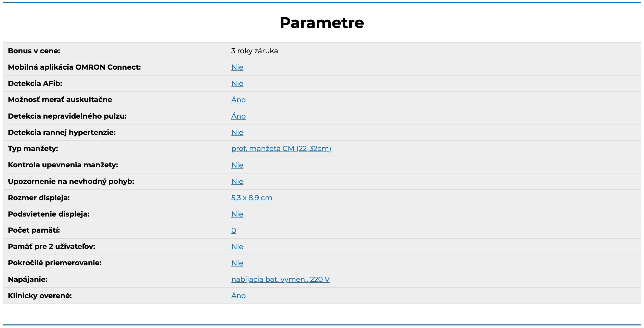Select the 3 roky záruka text
Image resolution: width=644 pixels, height=328 pixels.
coord(255,51)
